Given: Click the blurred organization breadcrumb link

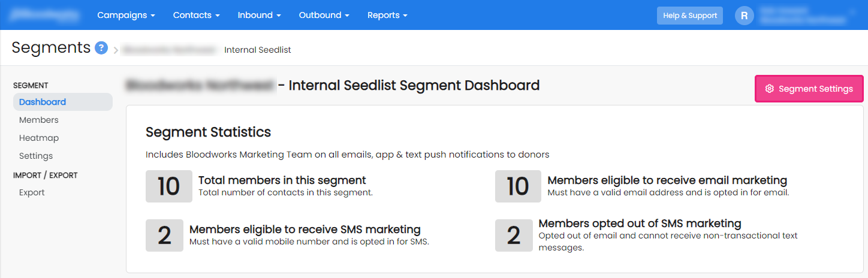Looking at the screenshot, I should pos(170,50).
